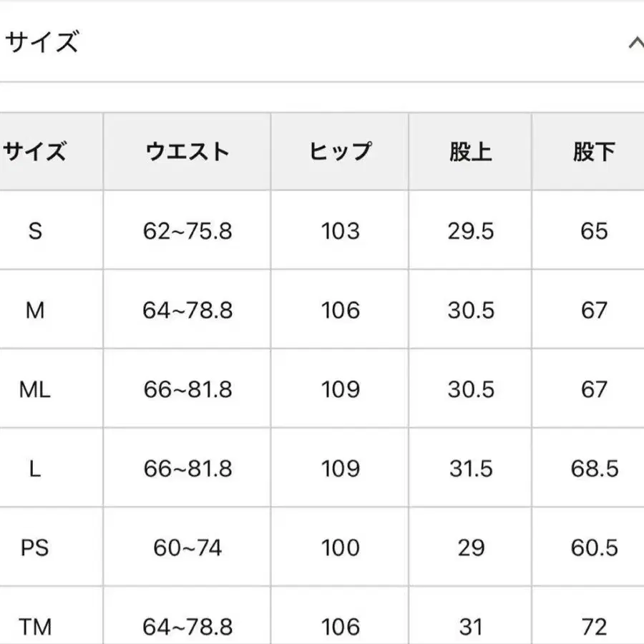Click the ML size row label

click(34, 390)
